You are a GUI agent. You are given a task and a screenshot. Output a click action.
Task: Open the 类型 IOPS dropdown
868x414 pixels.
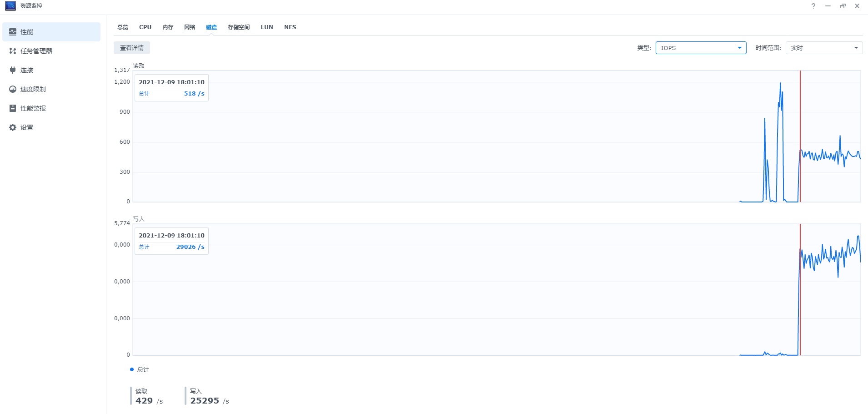(x=701, y=48)
